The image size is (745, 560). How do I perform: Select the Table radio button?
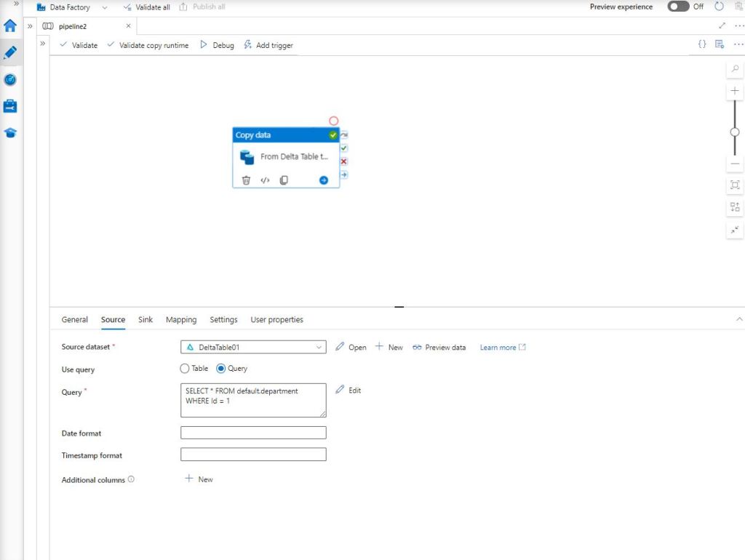click(x=185, y=369)
